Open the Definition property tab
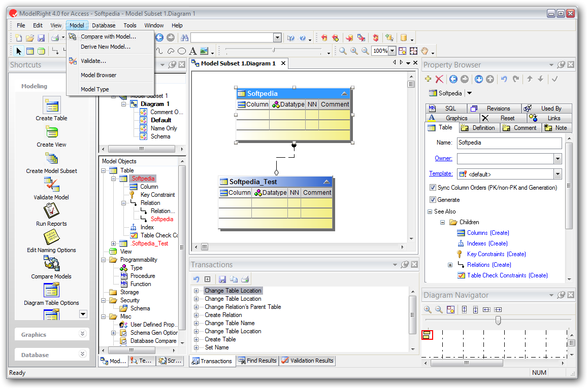Image resolution: width=588 pixels, height=389 pixels. [x=479, y=128]
